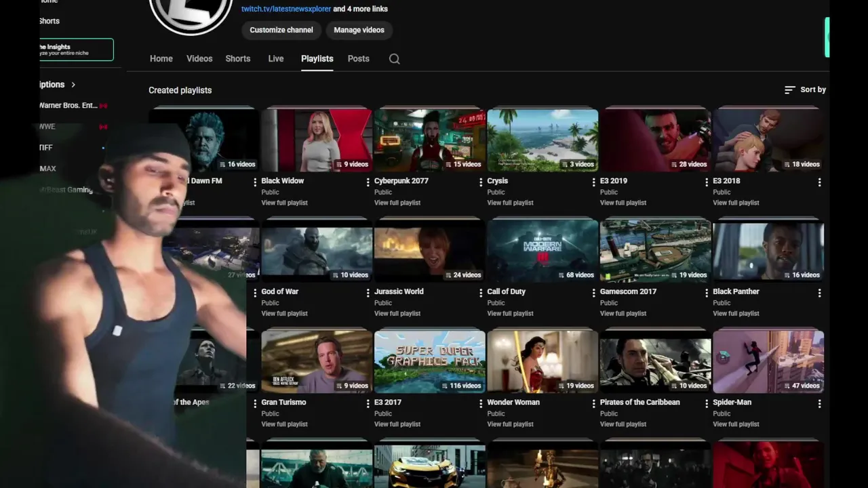The image size is (868, 488).
Task: Click the channel avatar logo
Action: (191, 14)
